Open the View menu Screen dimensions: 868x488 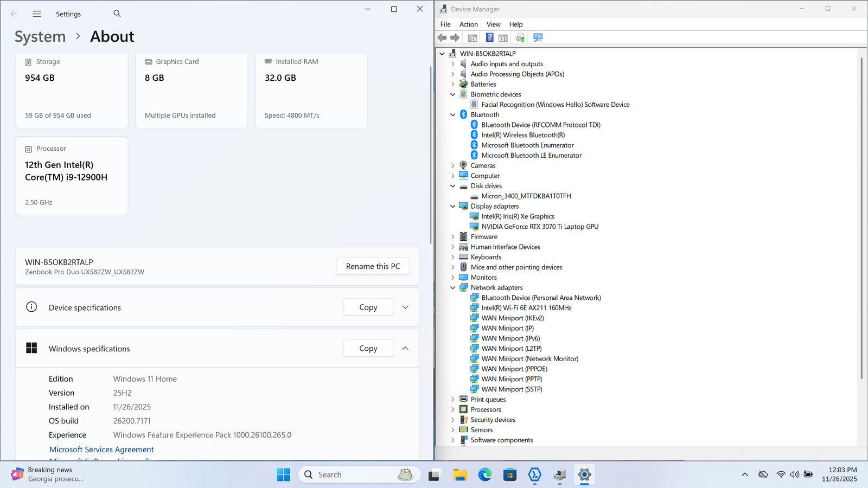tap(493, 24)
